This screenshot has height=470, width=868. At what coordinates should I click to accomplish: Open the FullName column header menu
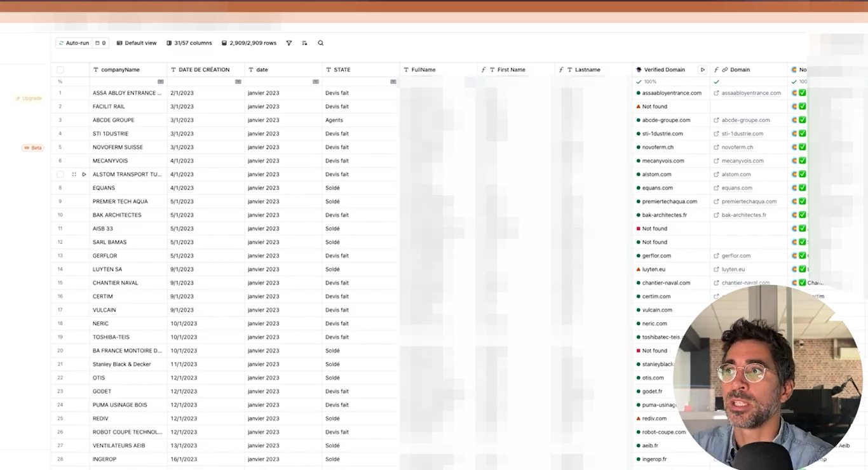coord(438,70)
